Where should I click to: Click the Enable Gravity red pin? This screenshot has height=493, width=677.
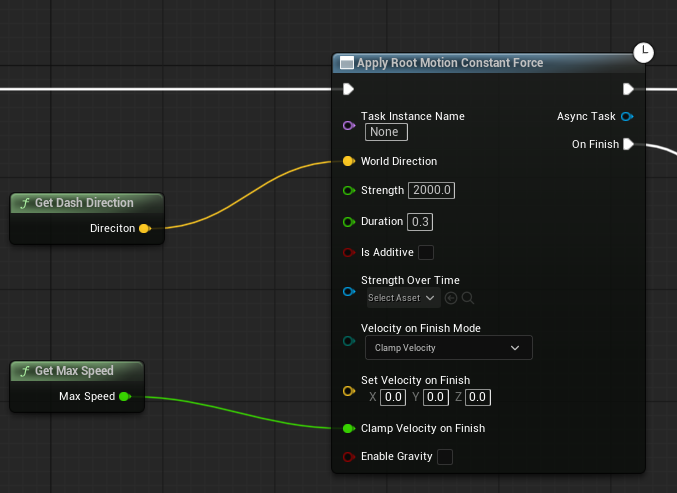[x=348, y=457]
